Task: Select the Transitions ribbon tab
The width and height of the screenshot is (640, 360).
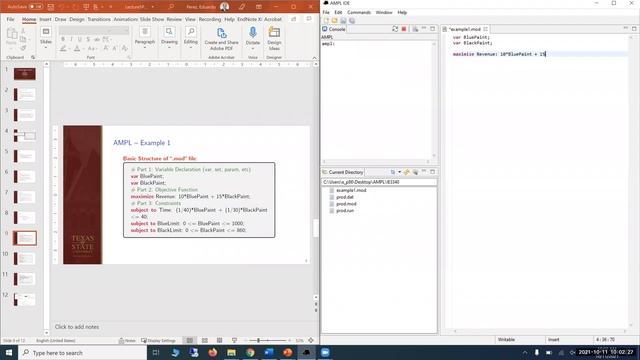Action: pyautogui.click(x=99, y=19)
